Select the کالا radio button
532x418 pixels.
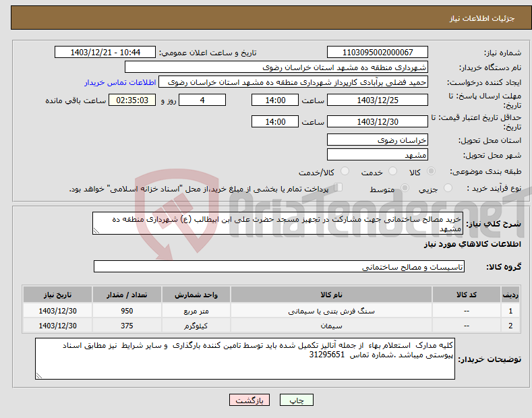tap(432, 171)
